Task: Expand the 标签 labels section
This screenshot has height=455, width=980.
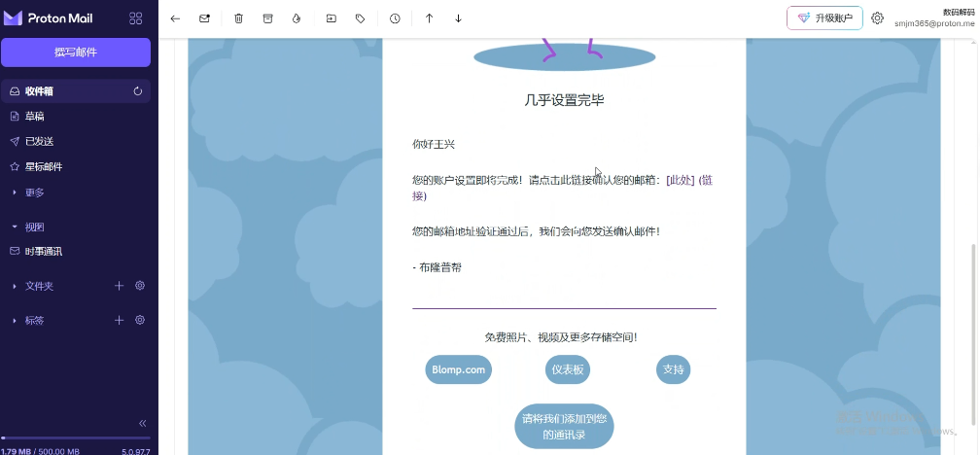Action: [28, 320]
